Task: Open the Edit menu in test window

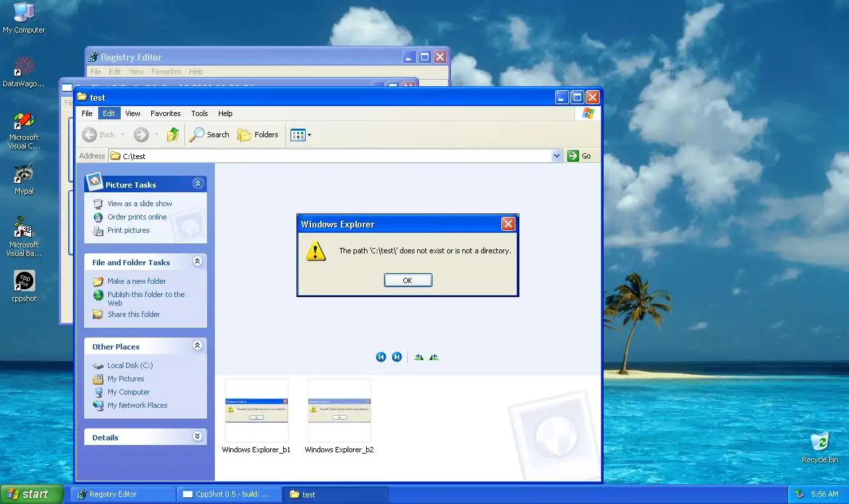Action: 109,113
